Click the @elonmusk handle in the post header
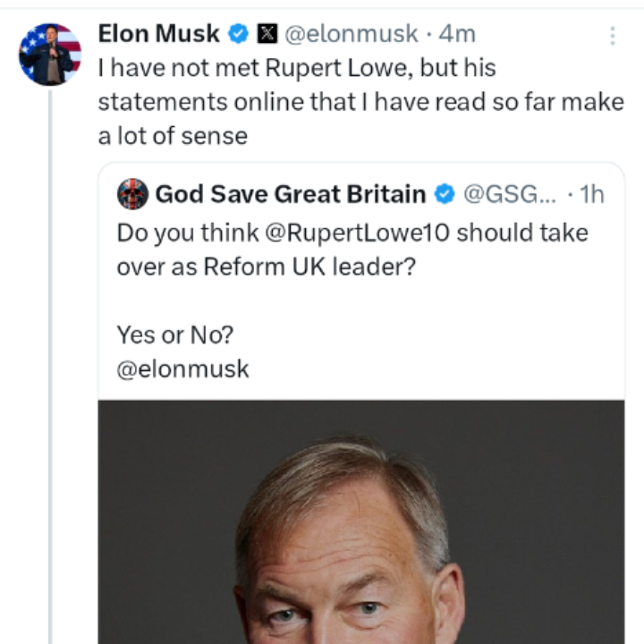Screen dimensions: 644x644 pyautogui.click(x=350, y=35)
